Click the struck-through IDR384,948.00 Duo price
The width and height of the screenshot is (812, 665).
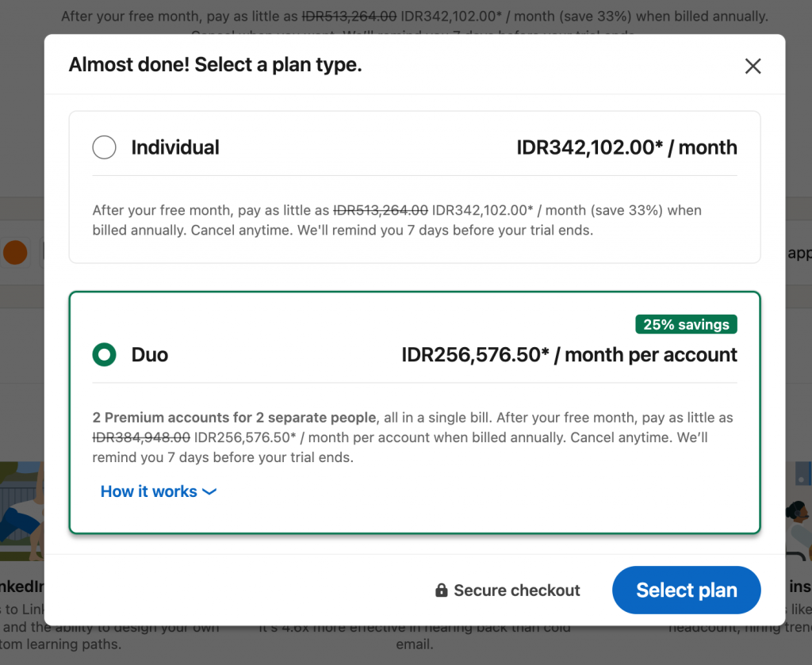141,438
